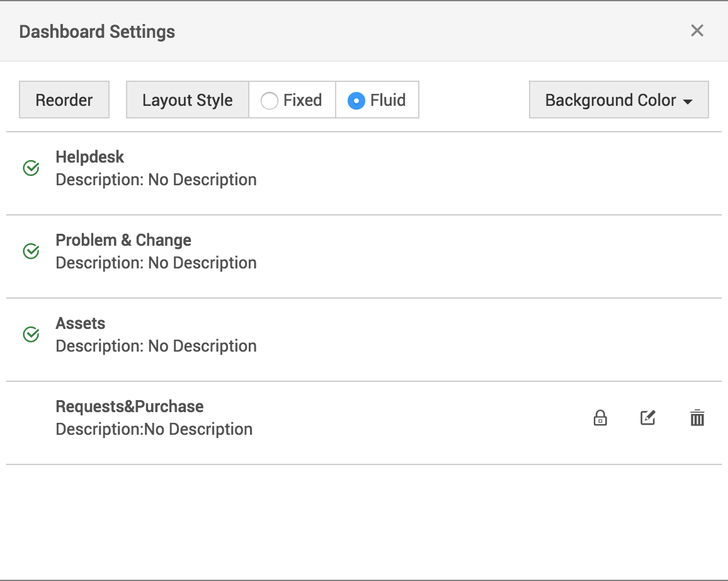This screenshot has width=728, height=581.
Task: Select the Problem & Change dashboard title
Action: [123, 240]
